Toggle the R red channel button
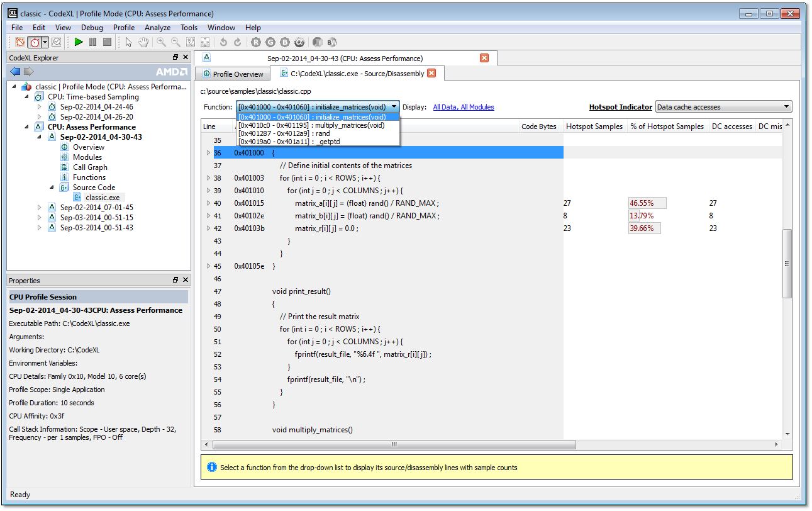The image size is (812, 511). pos(256,42)
